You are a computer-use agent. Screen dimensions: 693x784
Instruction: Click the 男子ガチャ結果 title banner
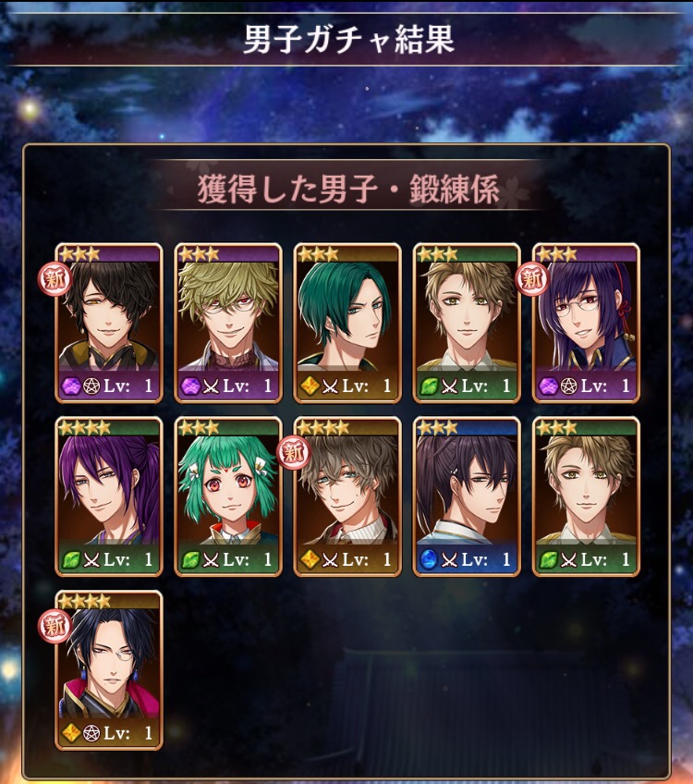(x=348, y=40)
